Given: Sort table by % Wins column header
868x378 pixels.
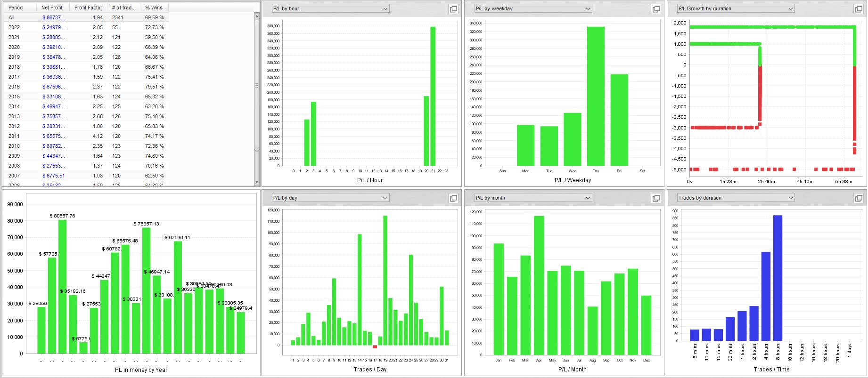Looking at the screenshot, I should pos(154,8).
